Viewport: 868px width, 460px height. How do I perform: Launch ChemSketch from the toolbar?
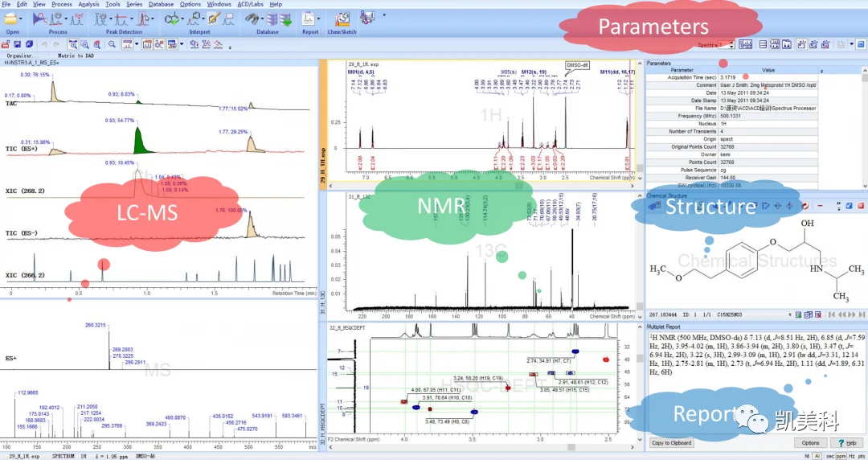click(342, 18)
